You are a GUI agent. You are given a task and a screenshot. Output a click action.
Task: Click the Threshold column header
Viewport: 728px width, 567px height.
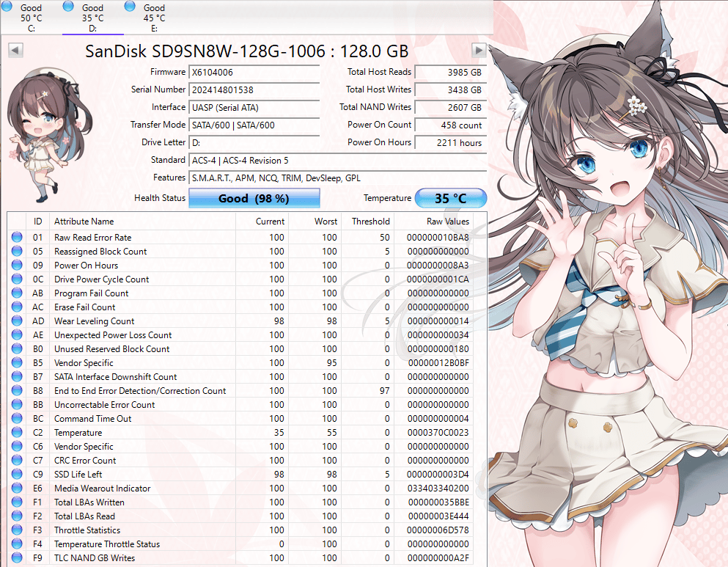[367, 222]
